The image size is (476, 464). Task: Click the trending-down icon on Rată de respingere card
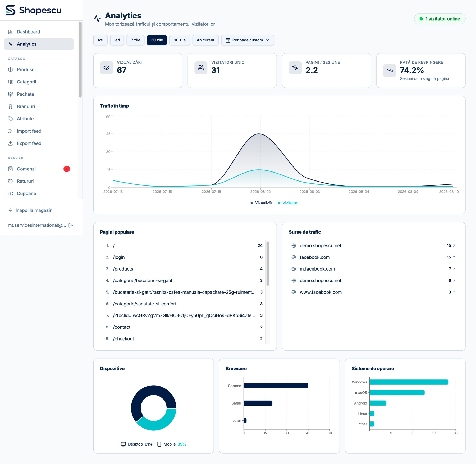(x=390, y=71)
